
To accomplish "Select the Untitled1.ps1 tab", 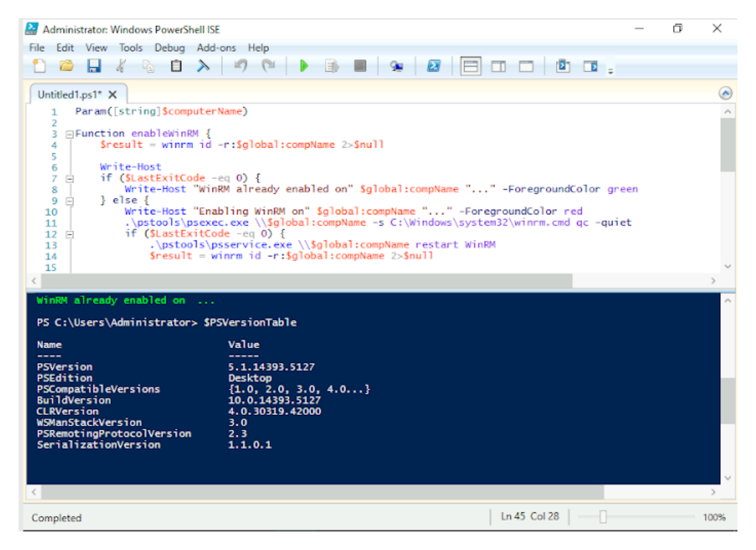I will [x=70, y=95].
